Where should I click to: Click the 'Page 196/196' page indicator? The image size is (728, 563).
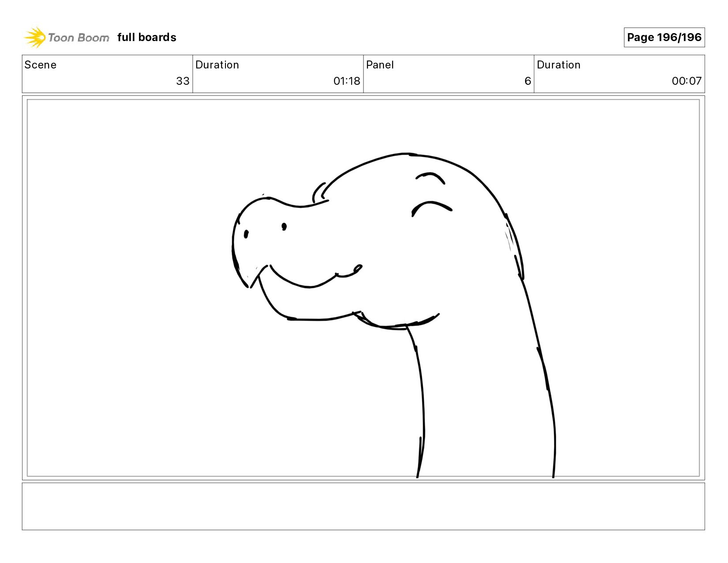tap(664, 38)
